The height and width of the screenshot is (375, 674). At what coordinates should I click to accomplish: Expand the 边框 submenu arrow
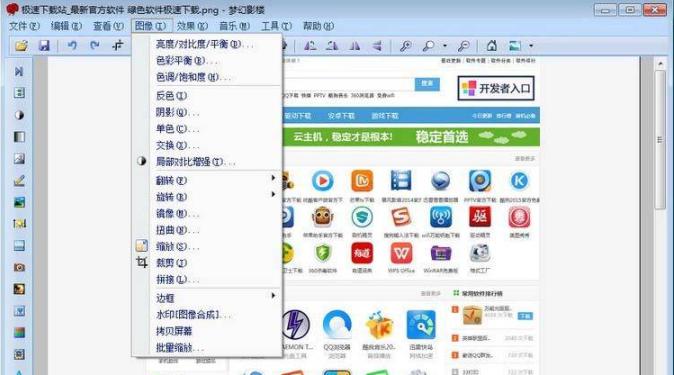click(x=273, y=295)
